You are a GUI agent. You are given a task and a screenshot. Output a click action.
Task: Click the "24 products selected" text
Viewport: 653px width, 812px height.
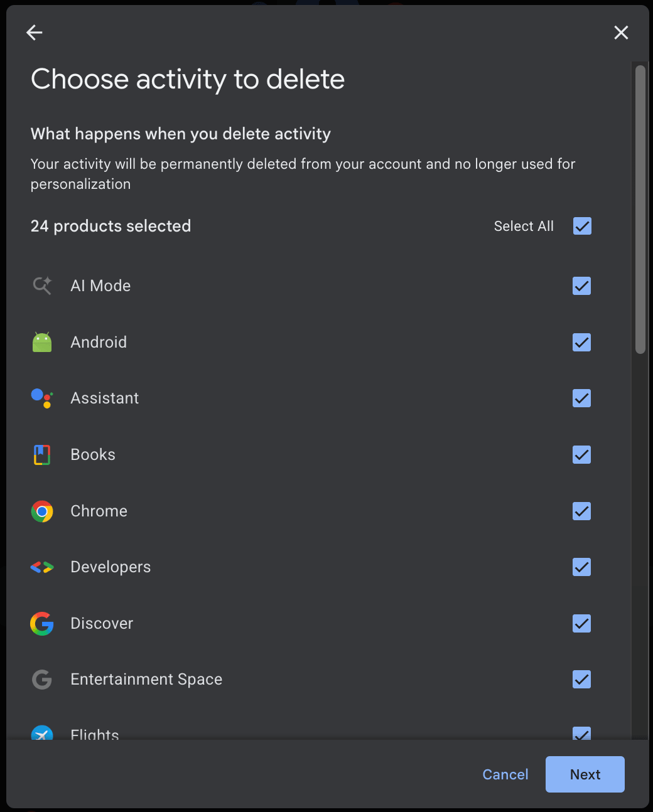click(x=111, y=226)
